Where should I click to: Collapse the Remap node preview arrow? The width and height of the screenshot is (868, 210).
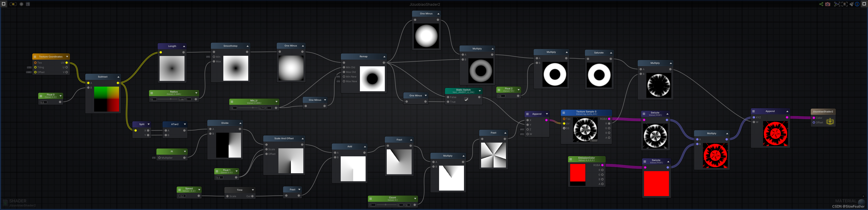384,57
